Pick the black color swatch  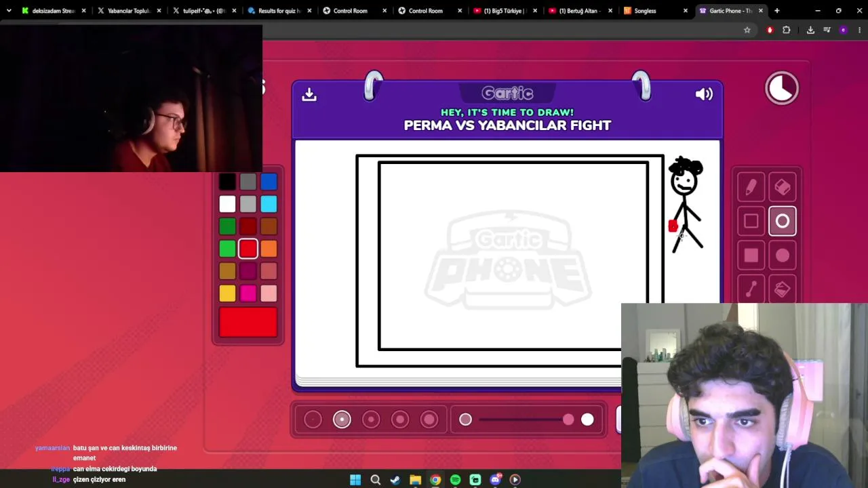(227, 182)
